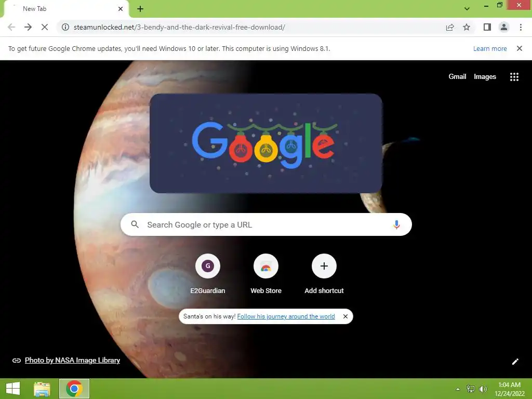Go forward with the forward arrow
Image resolution: width=532 pixels, height=399 pixels.
[28, 27]
